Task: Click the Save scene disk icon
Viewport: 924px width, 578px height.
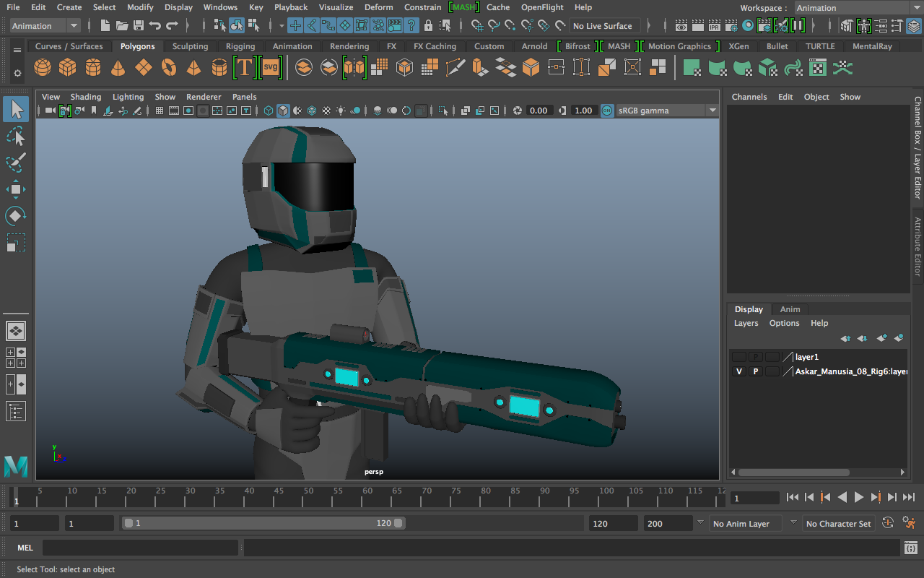Action: point(137,26)
